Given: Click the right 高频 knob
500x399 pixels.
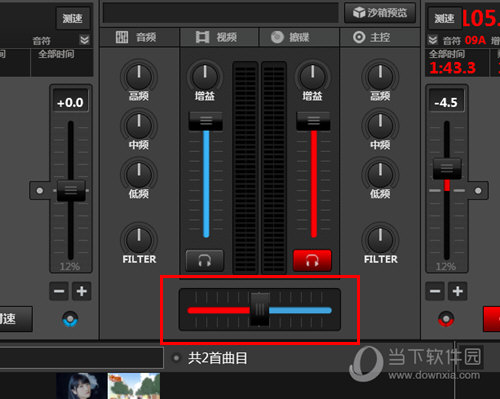Looking at the screenshot, I should pos(380,76).
